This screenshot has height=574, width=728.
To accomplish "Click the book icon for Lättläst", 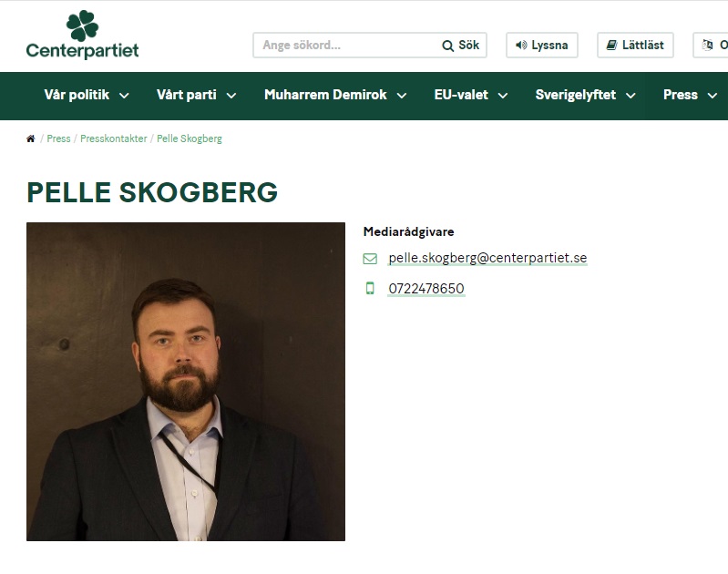I will pos(612,45).
